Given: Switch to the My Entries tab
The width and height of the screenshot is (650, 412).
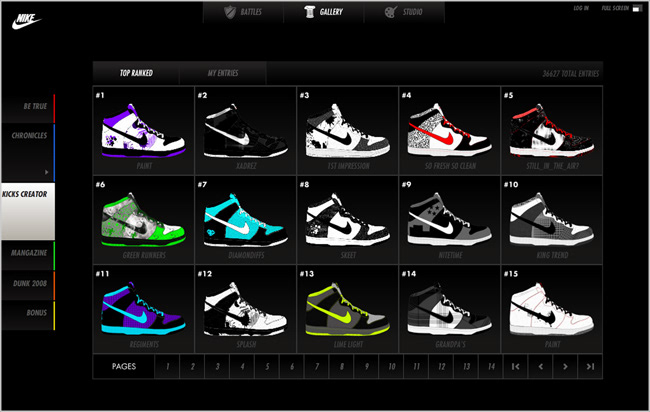Looking at the screenshot, I should point(223,73).
